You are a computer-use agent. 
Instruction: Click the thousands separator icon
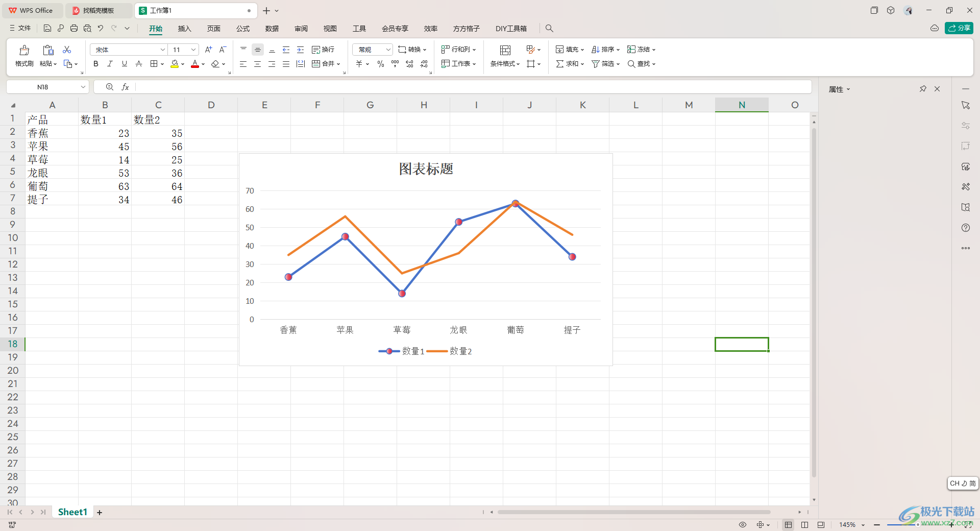coord(395,64)
